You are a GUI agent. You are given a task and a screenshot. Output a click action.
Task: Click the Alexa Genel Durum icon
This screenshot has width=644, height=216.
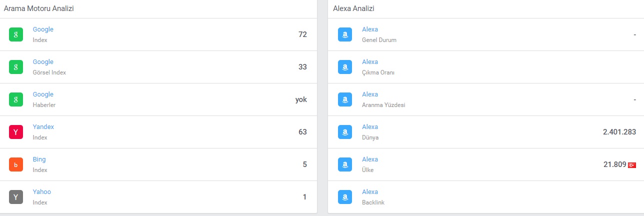point(345,34)
